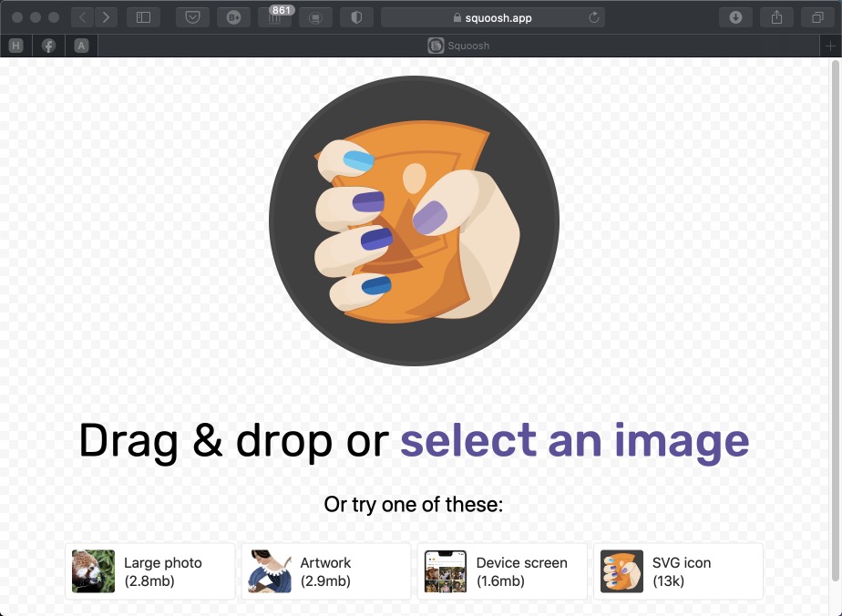Click the Share toolbar icon
Viewport: 842px width, 616px height.
pyautogui.click(x=776, y=17)
